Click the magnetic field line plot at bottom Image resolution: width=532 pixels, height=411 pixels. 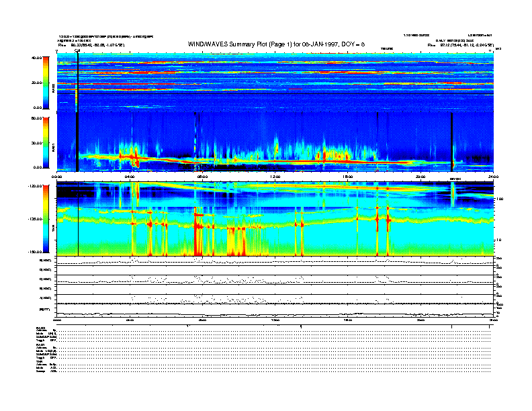[x=275, y=310]
